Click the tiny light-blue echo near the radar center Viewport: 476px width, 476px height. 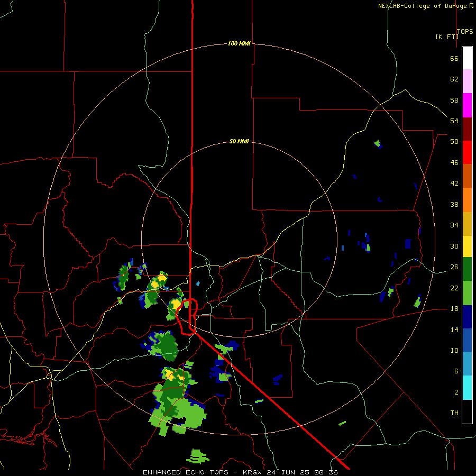(x=198, y=283)
